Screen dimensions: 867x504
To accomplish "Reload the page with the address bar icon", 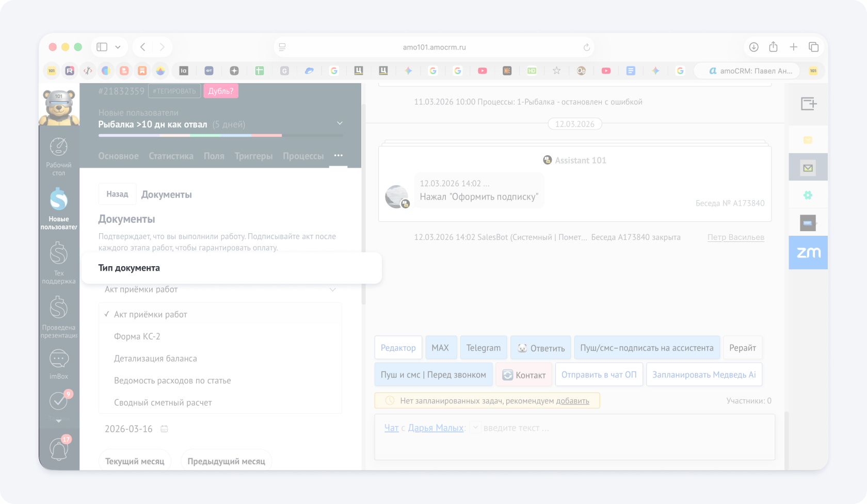I will 586,47.
